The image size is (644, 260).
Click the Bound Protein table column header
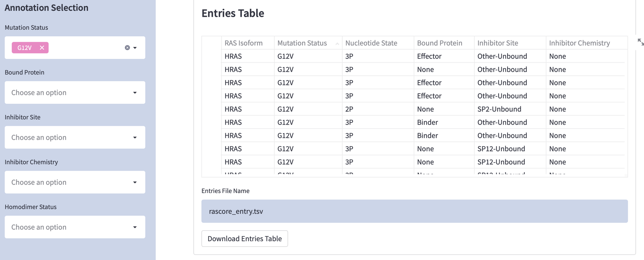tap(439, 43)
